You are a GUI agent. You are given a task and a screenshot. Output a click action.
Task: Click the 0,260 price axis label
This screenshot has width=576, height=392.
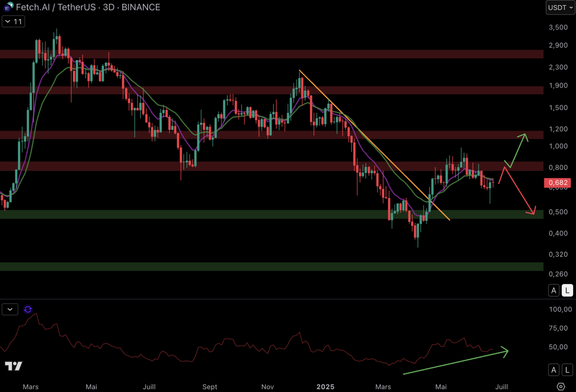558,274
